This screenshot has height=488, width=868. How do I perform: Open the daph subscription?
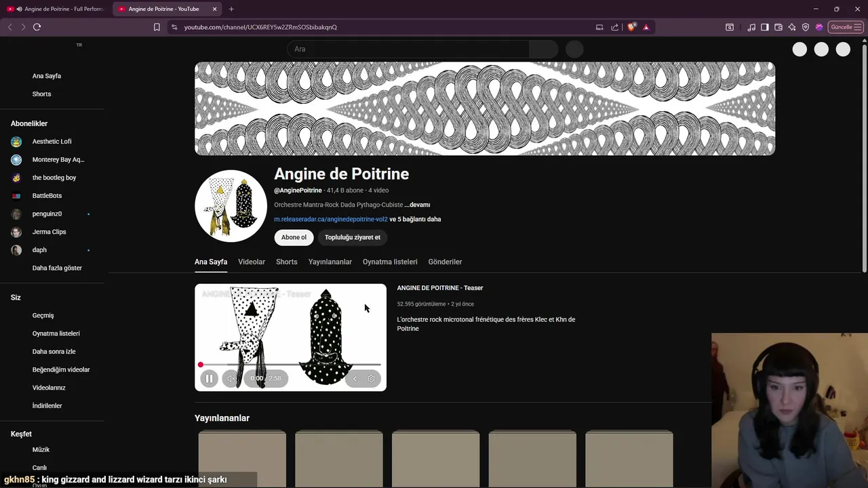pos(39,250)
